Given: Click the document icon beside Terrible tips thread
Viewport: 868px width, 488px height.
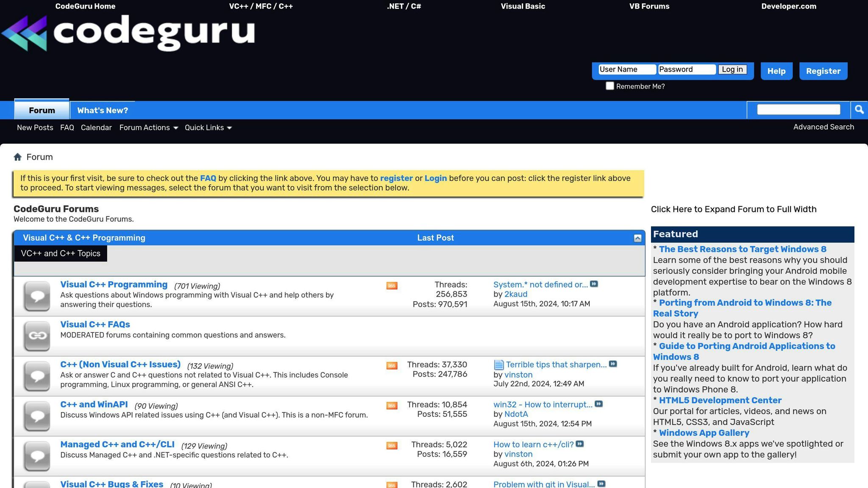Looking at the screenshot, I should click(x=498, y=364).
